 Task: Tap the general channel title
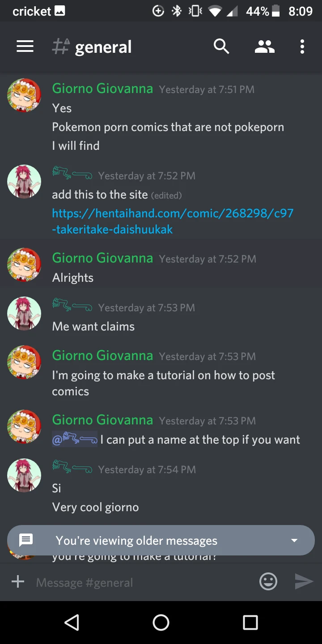pos(103,47)
